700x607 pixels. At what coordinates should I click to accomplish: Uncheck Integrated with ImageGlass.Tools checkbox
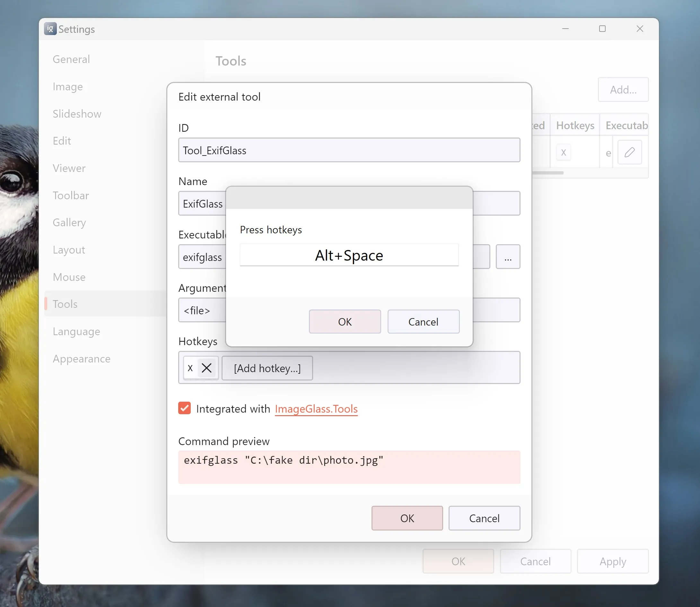(x=185, y=408)
